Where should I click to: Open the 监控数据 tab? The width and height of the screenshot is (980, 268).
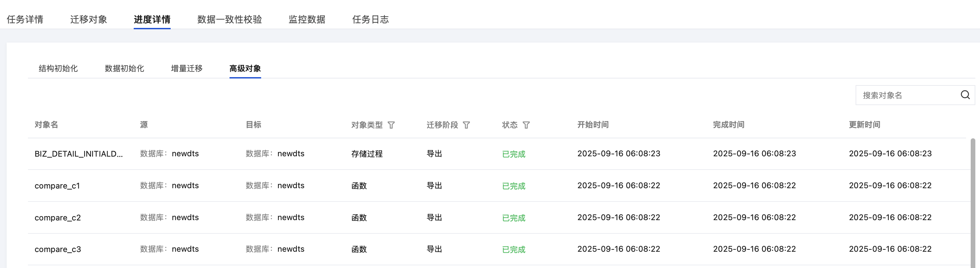coord(307,19)
